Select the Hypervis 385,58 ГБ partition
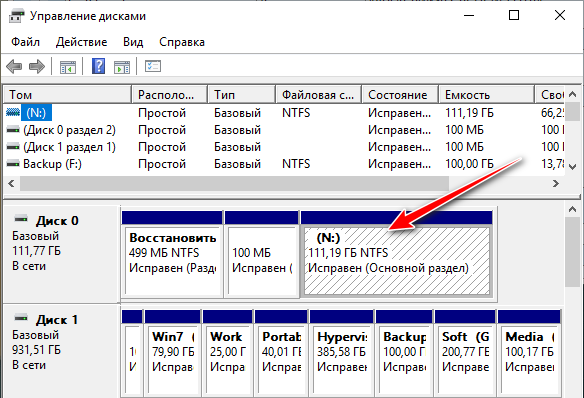The height and width of the screenshot is (398, 584). point(342,353)
